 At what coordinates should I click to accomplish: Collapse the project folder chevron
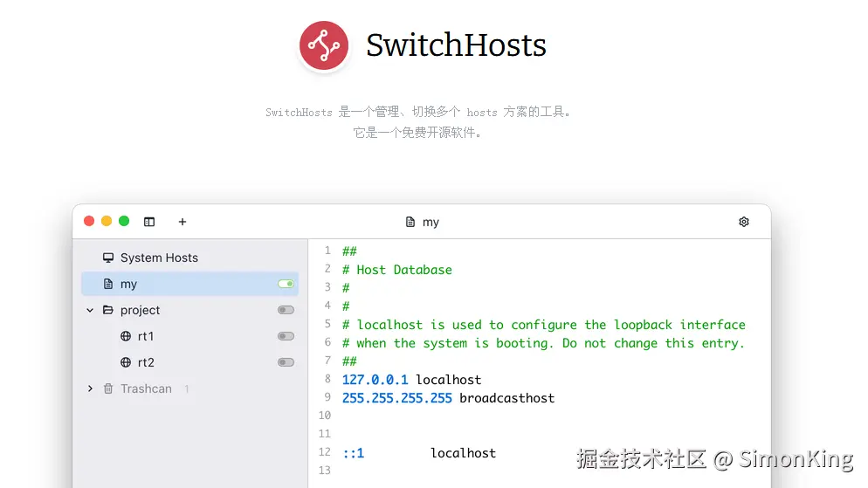tap(90, 311)
